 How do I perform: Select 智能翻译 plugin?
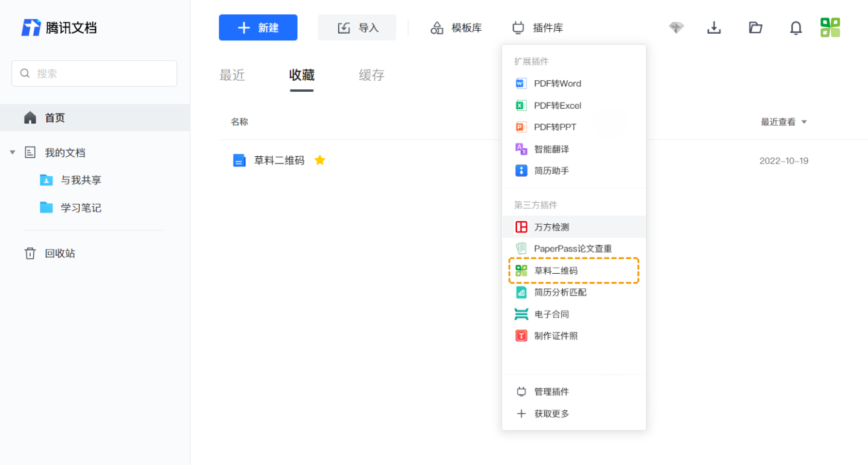point(574,149)
